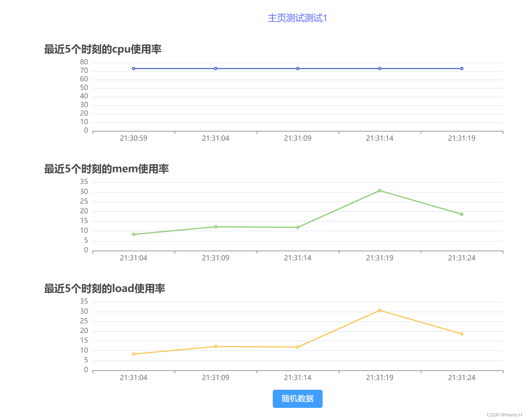Click the 0 value on load chart y-axis

tap(86, 369)
